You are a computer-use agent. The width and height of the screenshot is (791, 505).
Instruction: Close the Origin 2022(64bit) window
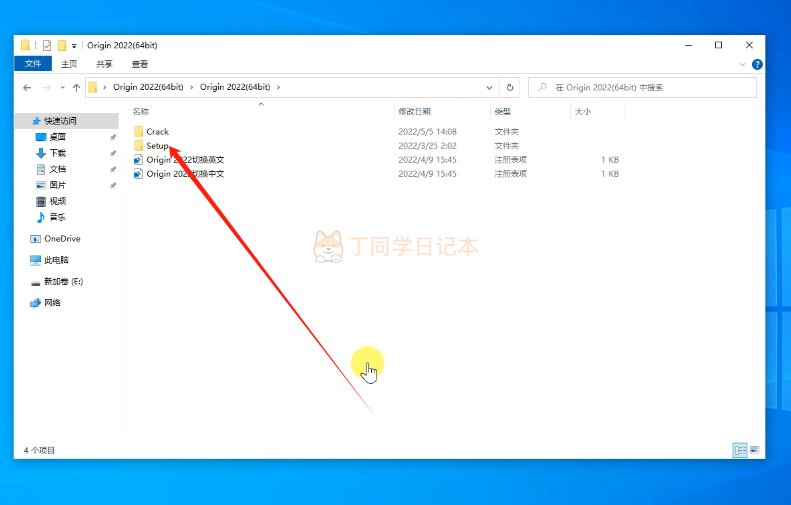[749, 45]
